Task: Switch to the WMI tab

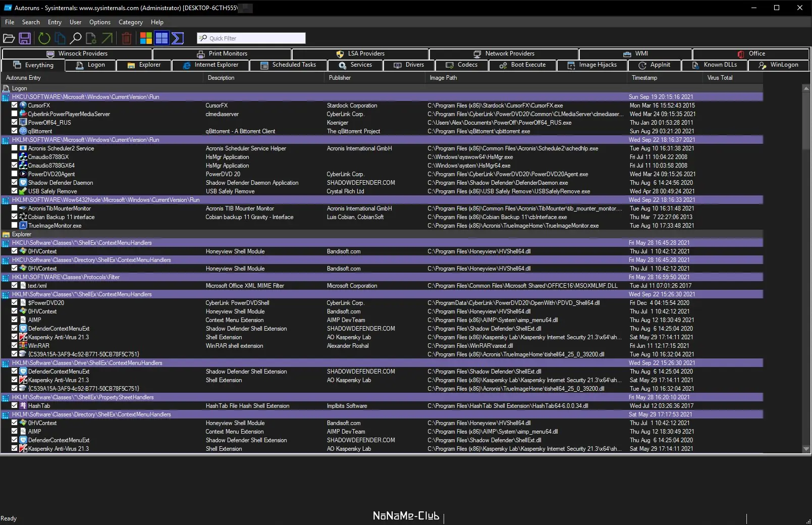Action: [635, 54]
